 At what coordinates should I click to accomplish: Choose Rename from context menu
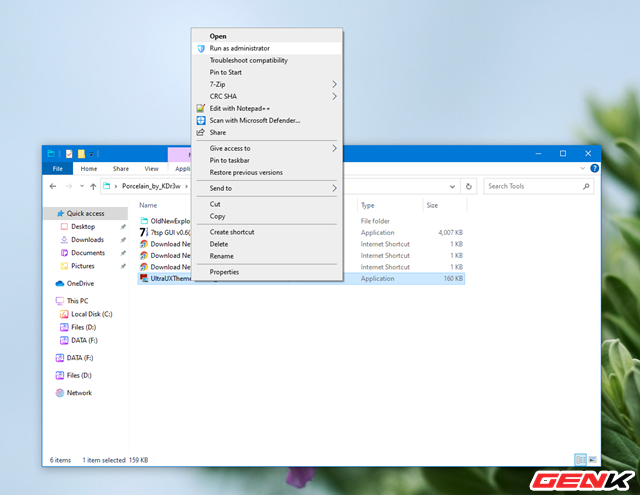[x=267, y=256]
